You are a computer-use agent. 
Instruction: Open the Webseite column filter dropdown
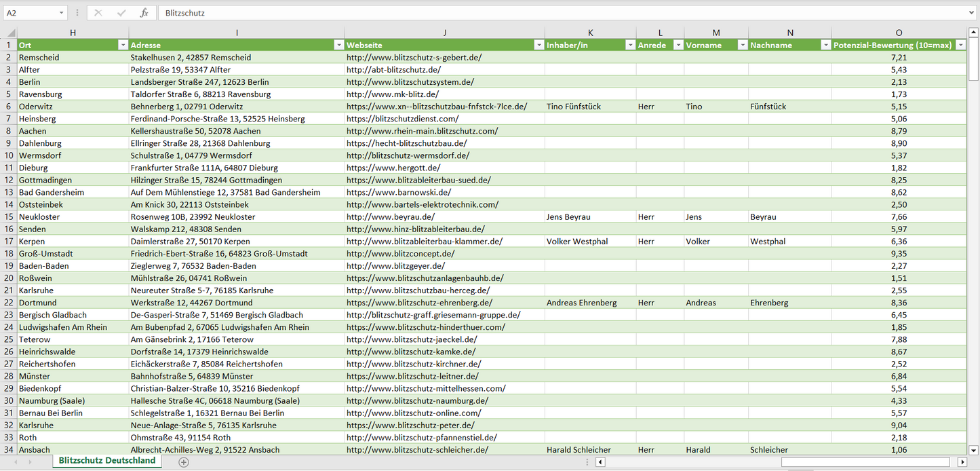(x=538, y=45)
